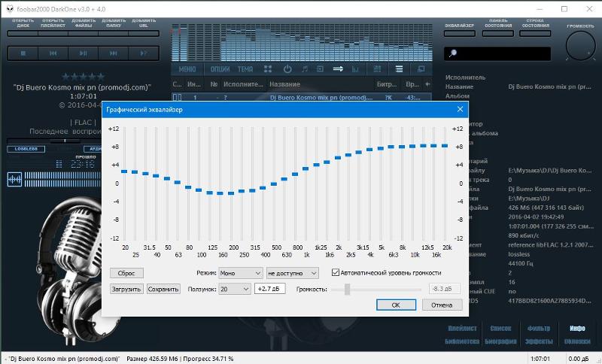Screen dimensions: 602x364
Task: Click the search input field
Action: coord(497,53)
